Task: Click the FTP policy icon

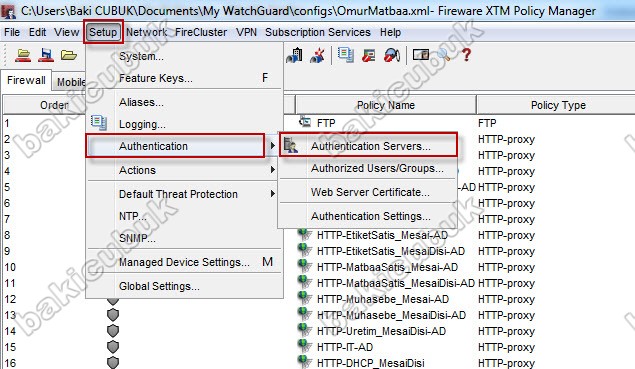Action: (305, 122)
